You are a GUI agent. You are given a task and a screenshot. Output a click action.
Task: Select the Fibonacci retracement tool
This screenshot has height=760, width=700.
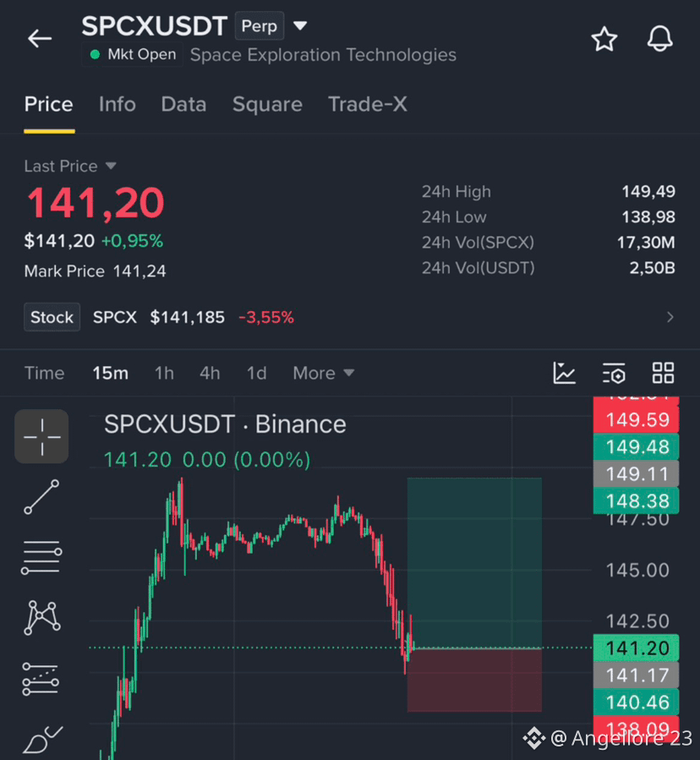[41, 679]
